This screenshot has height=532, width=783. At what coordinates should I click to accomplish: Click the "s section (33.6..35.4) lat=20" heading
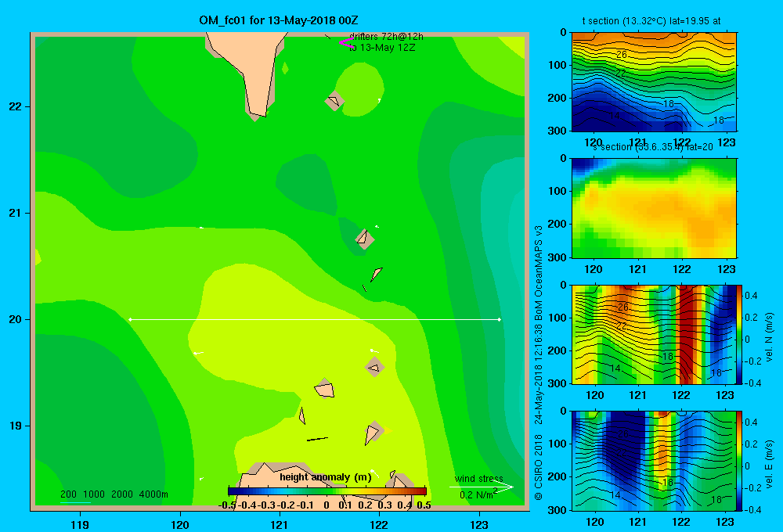[653, 147]
